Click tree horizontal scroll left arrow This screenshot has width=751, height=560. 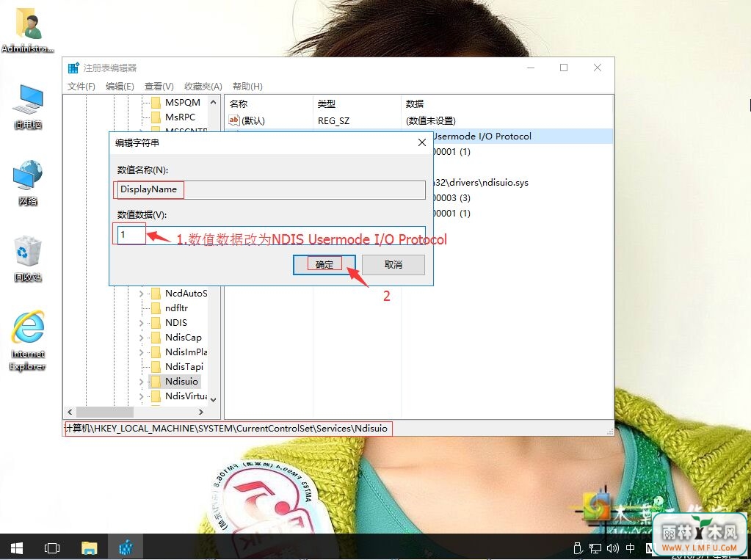pos(70,412)
